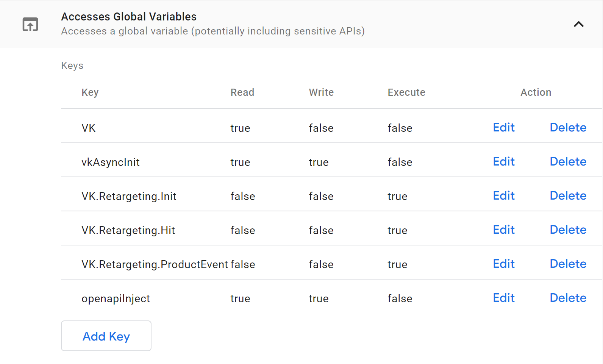Edit the openapiInject key
The height and width of the screenshot is (364, 603).
pos(503,298)
